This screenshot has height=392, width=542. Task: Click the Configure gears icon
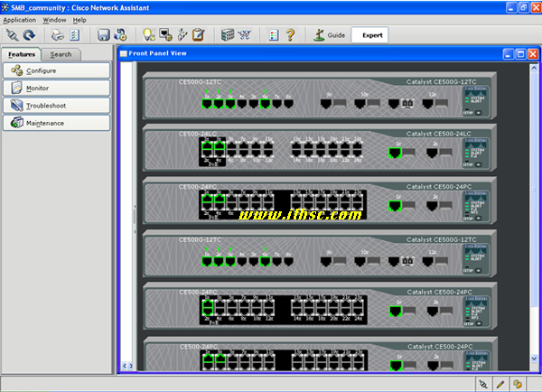(x=16, y=70)
